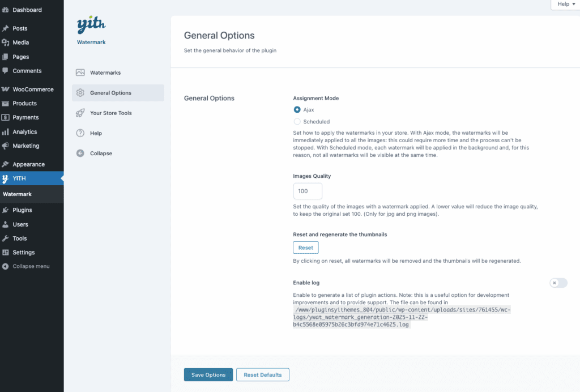Collapse the WordPress admin menu
The image size is (580, 392).
tap(28, 266)
